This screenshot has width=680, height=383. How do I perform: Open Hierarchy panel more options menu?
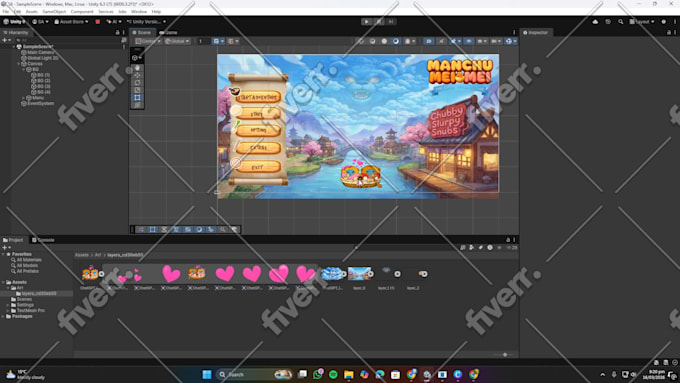click(x=124, y=33)
